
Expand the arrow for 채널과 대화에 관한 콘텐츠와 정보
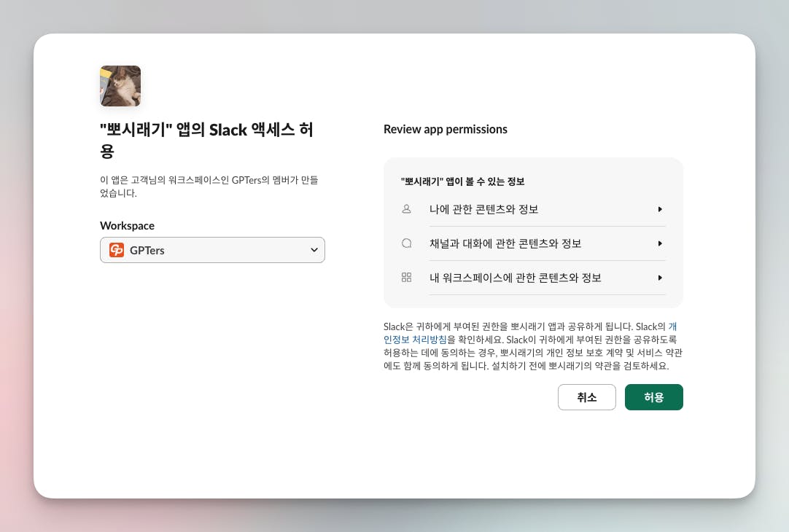[660, 243]
